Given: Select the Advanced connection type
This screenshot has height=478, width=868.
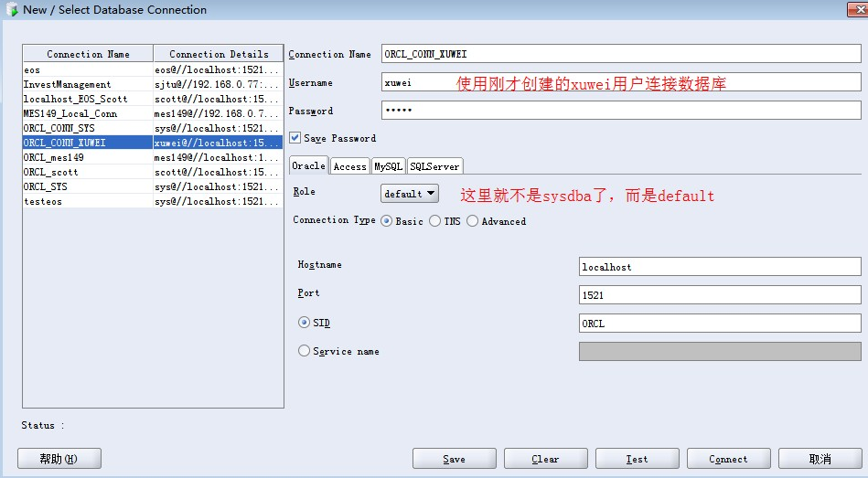Looking at the screenshot, I should point(472,221).
